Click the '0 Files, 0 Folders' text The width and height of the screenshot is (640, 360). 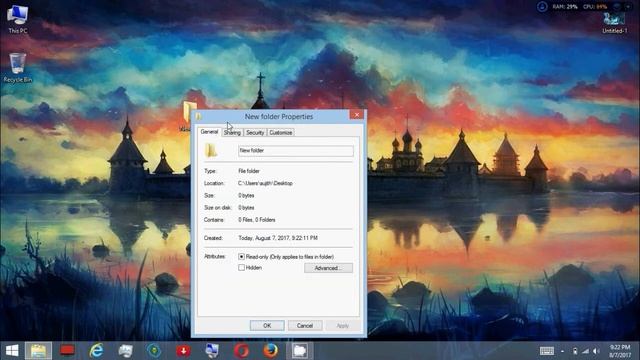point(257,220)
